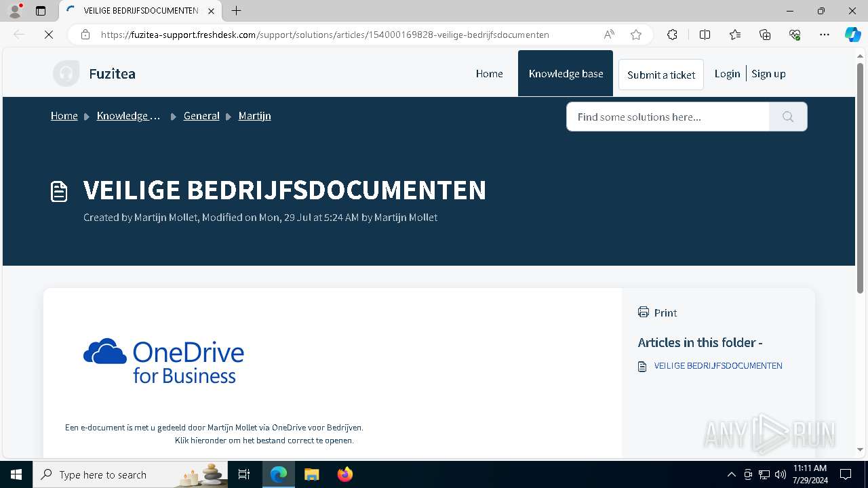
Task: Click the article title VEILIGE BEDRIJFSDOCUMENTEN heading
Action: [x=285, y=190]
